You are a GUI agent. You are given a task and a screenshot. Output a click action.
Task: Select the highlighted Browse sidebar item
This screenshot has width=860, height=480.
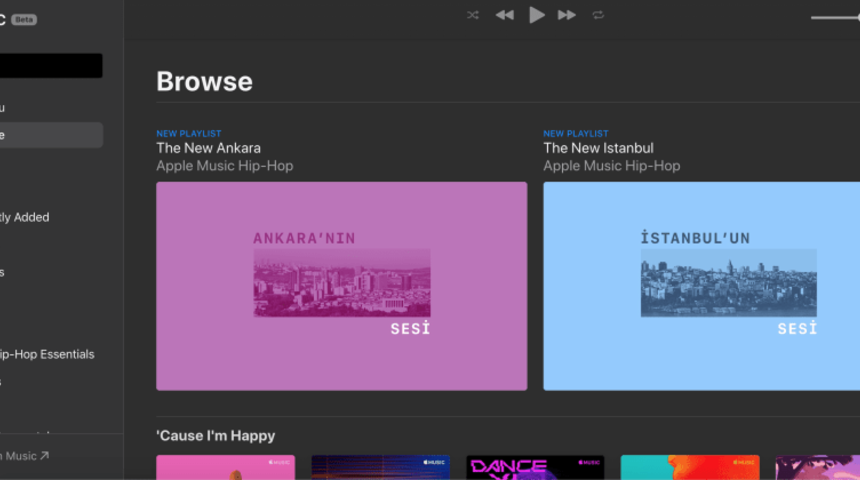[51, 135]
